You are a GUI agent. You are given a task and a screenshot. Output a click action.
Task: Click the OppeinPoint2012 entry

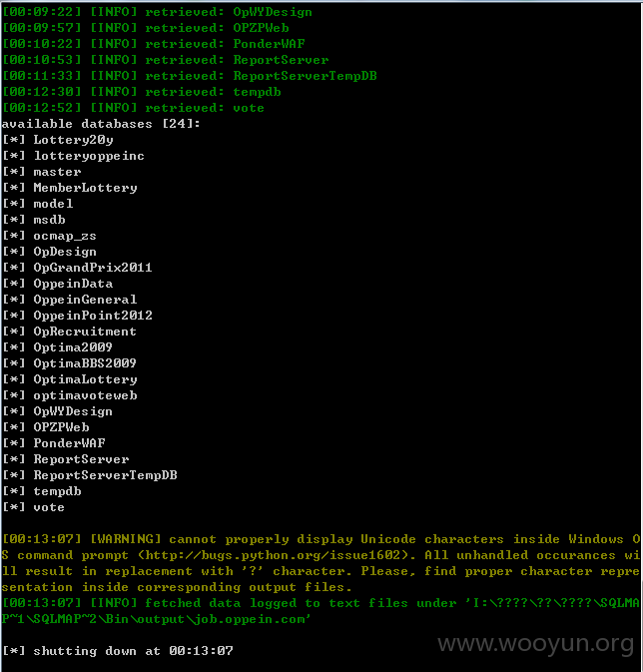coord(93,316)
